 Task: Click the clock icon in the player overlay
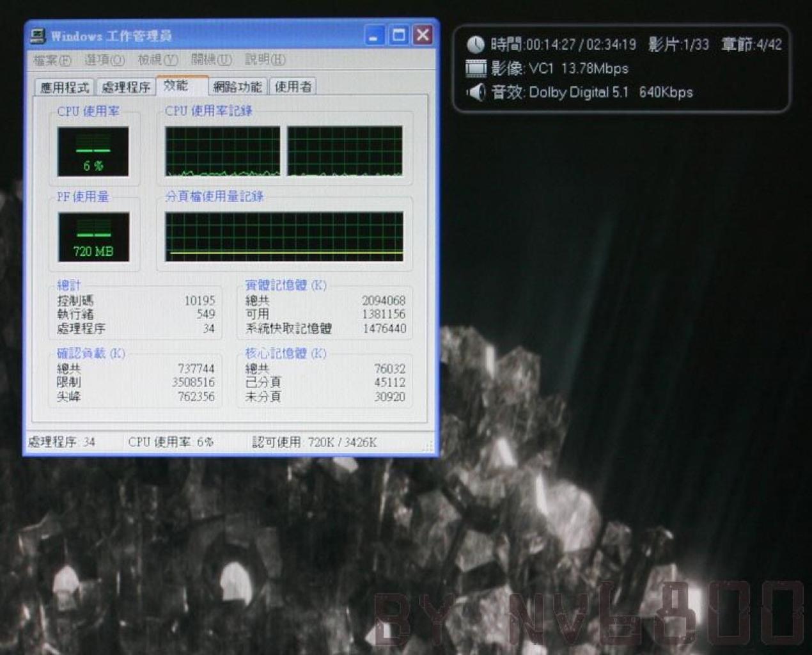pos(476,44)
